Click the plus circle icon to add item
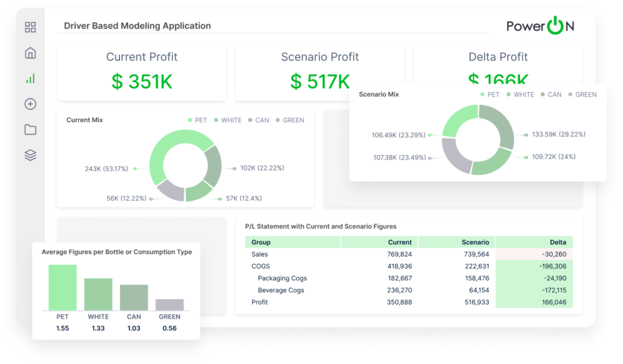This screenshot has height=364, width=623. coord(30,103)
